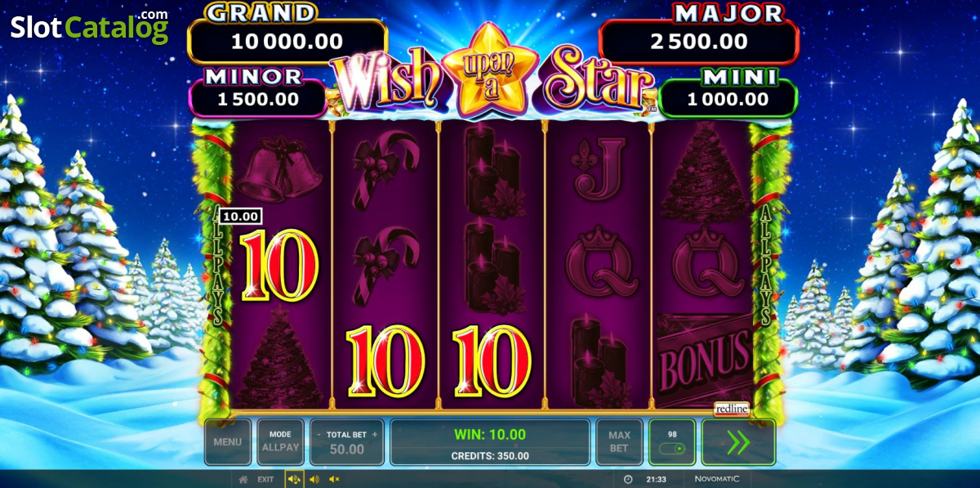Viewport: 980px width, 488px height.
Task: Switch the ALLPAY mode setting
Action: tap(280, 442)
